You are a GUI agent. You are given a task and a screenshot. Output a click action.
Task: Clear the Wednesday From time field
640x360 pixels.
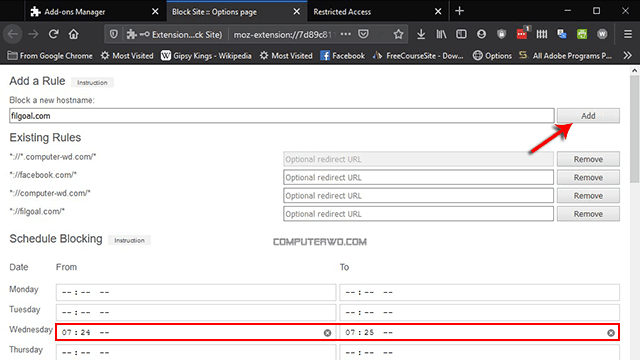coord(327,333)
